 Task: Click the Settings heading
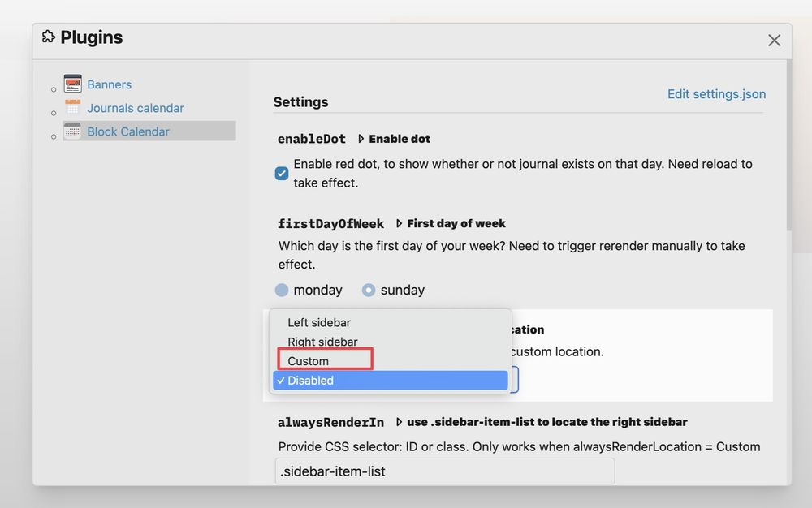coord(300,102)
